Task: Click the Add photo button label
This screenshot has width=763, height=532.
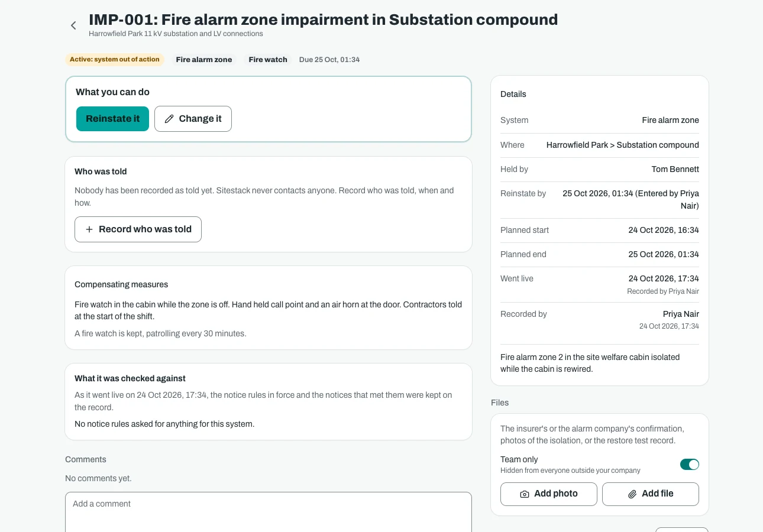Action: point(556,494)
